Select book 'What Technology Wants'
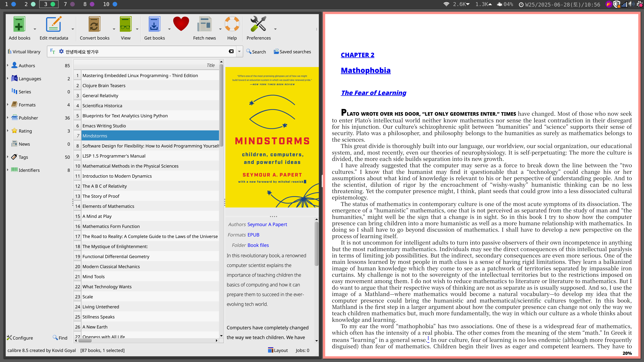 pyautogui.click(x=150, y=287)
